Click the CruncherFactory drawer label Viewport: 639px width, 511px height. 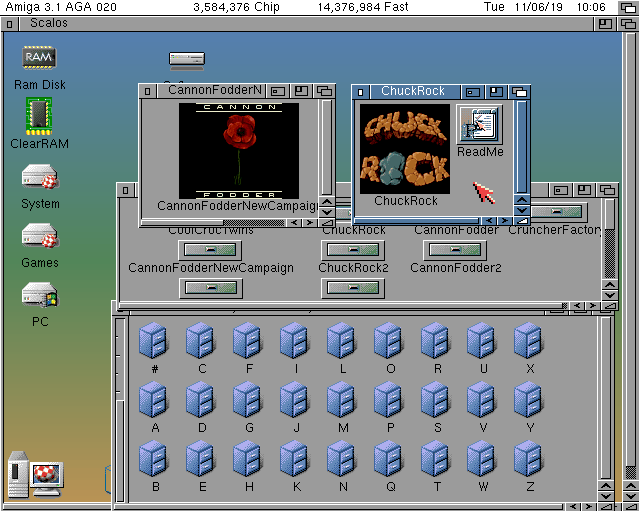click(555, 230)
